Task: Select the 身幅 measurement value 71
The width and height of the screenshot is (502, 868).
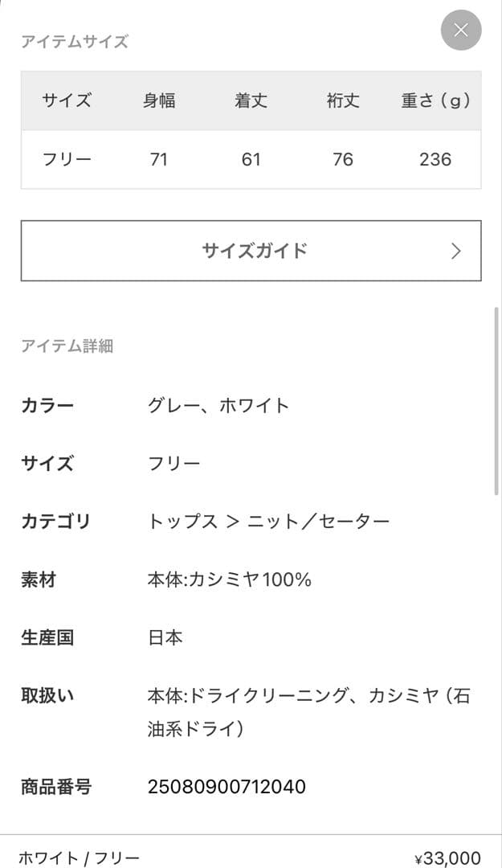Action: 159,159
